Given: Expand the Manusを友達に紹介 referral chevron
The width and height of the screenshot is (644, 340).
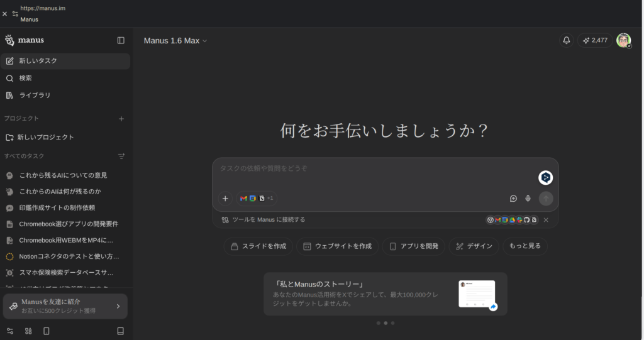Looking at the screenshot, I should coord(118,306).
